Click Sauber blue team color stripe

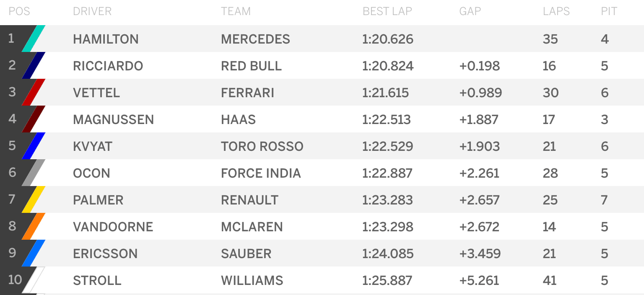pyautogui.click(x=34, y=253)
